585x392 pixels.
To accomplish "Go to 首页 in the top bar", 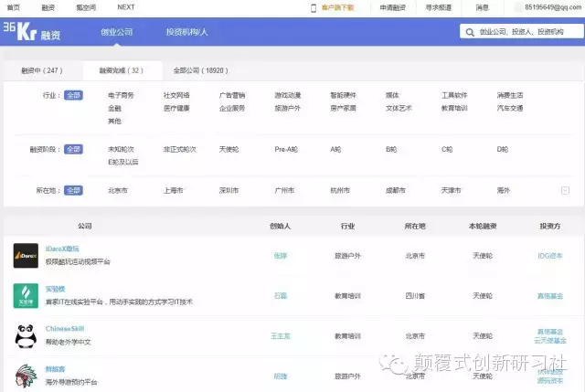I will pyautogui.click(x=14, y=7).
